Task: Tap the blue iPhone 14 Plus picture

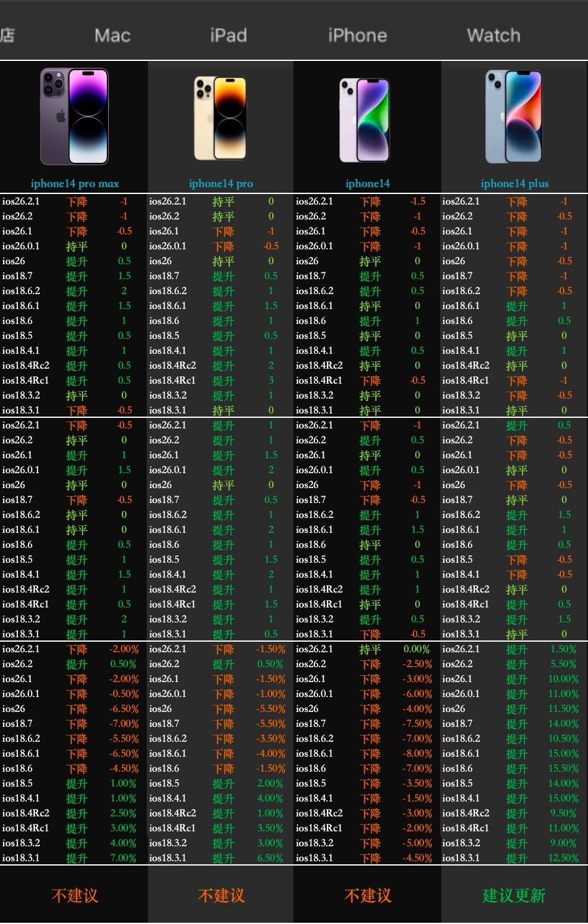Action: point(514,117)
